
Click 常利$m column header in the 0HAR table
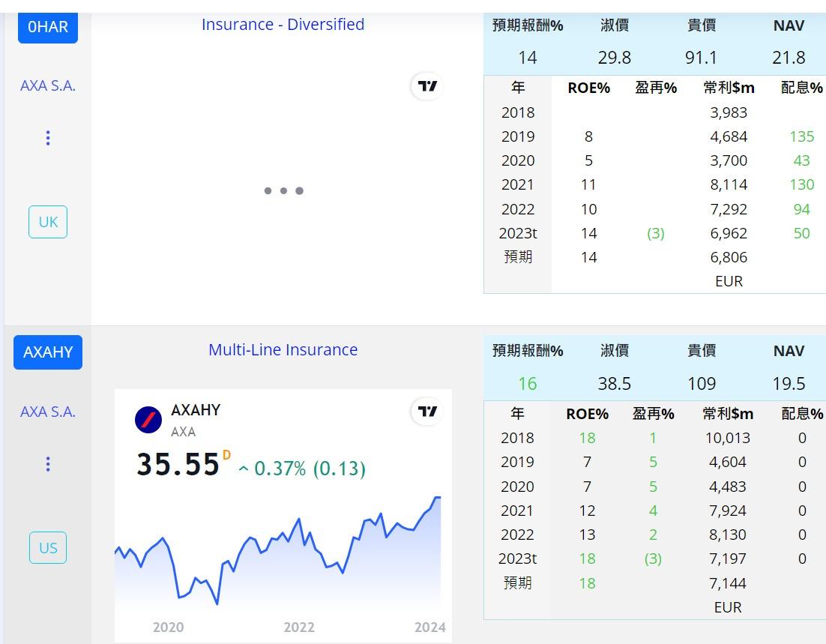click(x=729, y=88)
